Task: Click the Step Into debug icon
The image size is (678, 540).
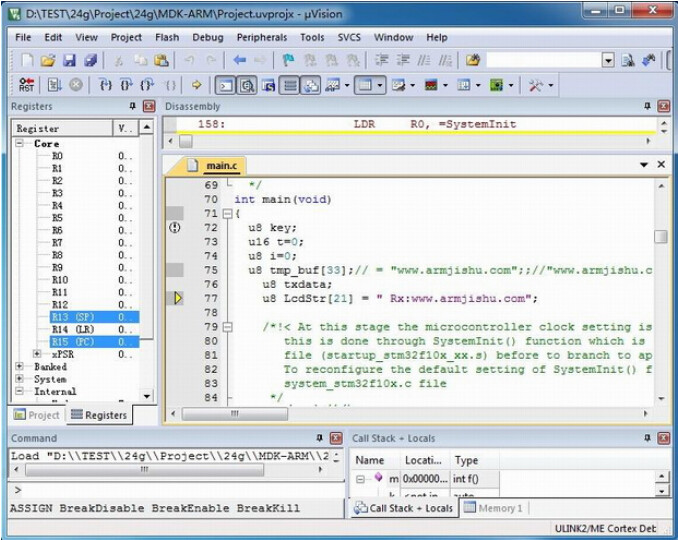Action: pyautogui.click(x=106, y=86)
